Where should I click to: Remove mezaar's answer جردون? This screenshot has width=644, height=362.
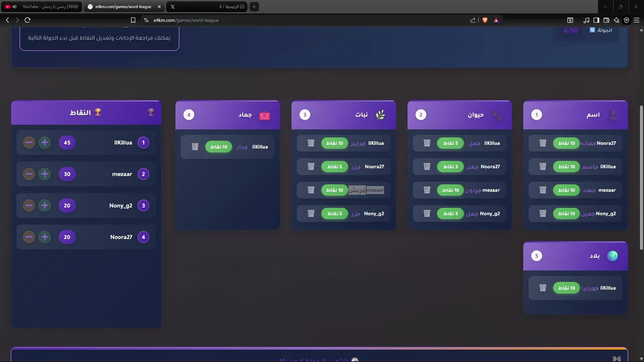click(x=427, y=190)
